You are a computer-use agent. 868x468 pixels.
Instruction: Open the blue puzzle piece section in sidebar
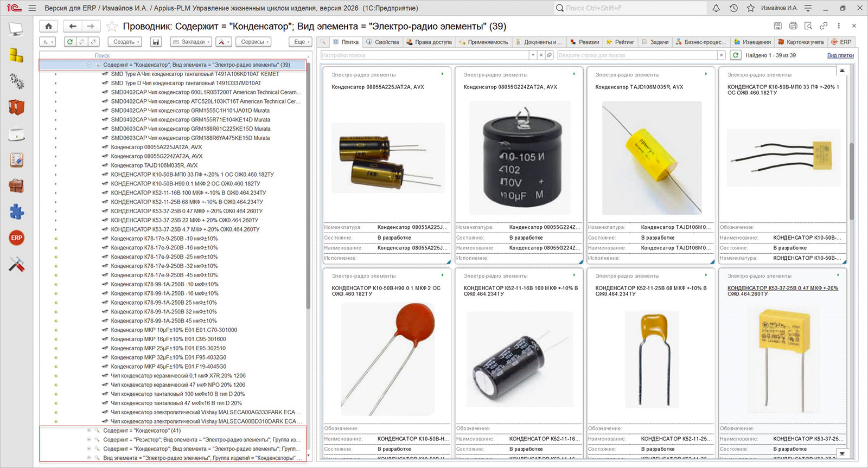click(17, 211)
